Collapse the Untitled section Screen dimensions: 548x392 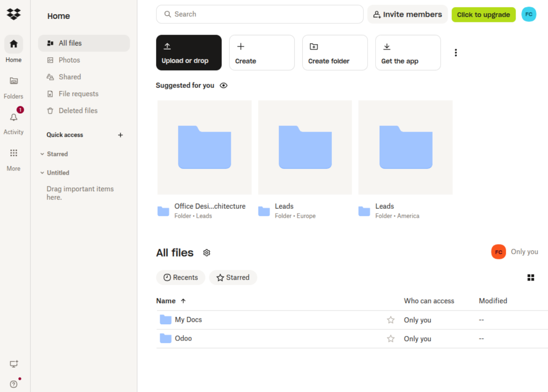pyautogui.click(x=42, y=173)
